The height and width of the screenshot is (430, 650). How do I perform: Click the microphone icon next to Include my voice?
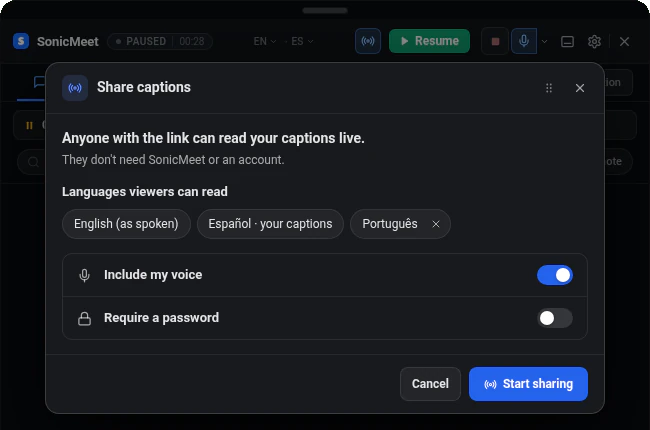(x=84, y=275)
